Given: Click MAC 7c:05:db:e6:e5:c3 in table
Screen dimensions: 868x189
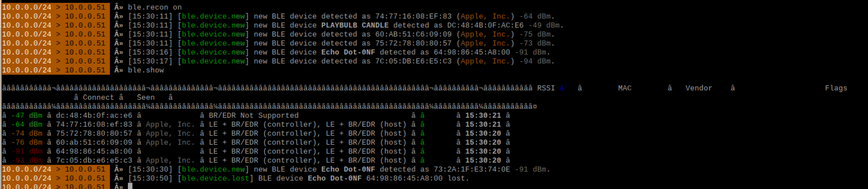Looking at the screenshot, I should [94, 160].
